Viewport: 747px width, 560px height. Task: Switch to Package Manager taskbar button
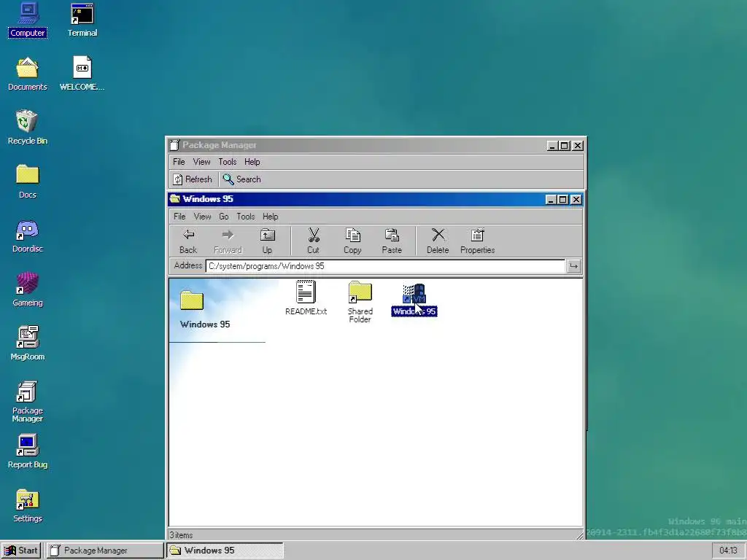(105, 551)
